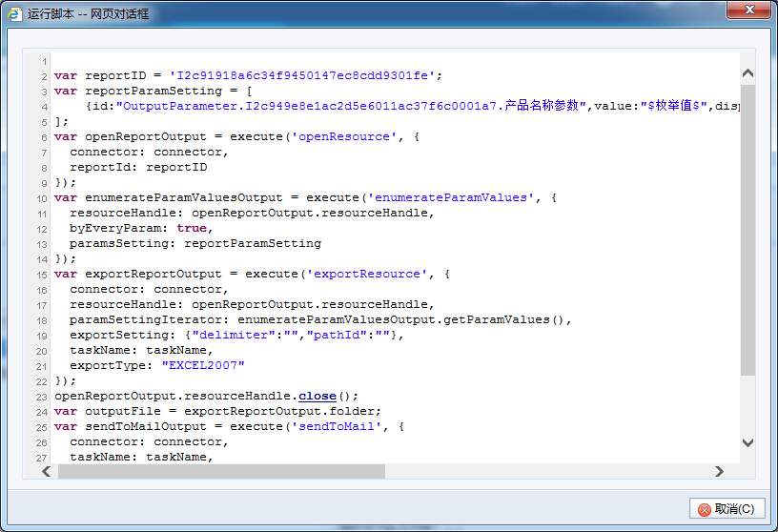The height and width of the screenshot is (532, 778).
Task: Click vertical scrollbar track below the thumb
Action: click(747, 405)
